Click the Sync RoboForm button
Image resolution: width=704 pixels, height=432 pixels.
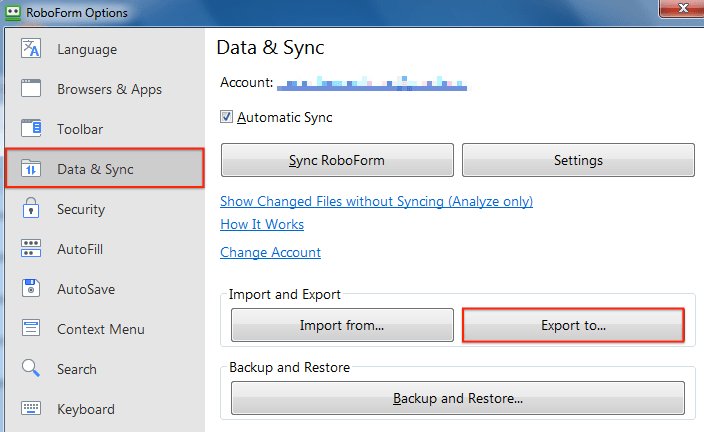coord(337,160)
